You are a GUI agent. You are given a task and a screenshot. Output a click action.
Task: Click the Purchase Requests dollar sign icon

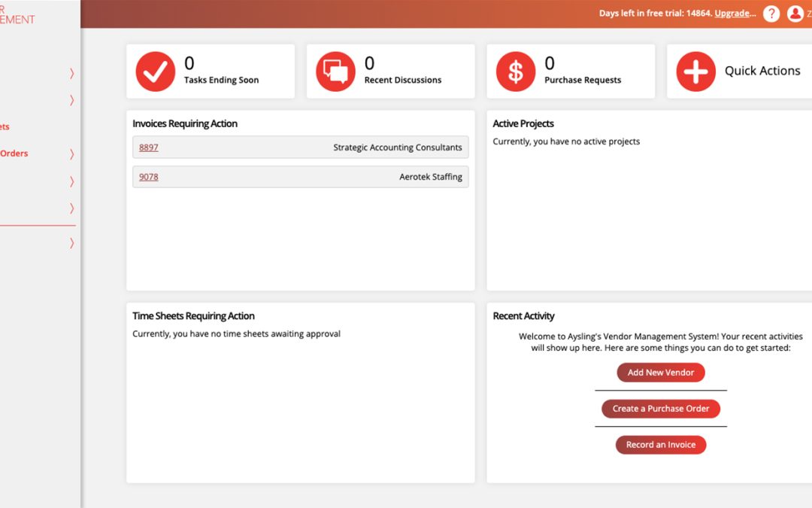point(516,71)
